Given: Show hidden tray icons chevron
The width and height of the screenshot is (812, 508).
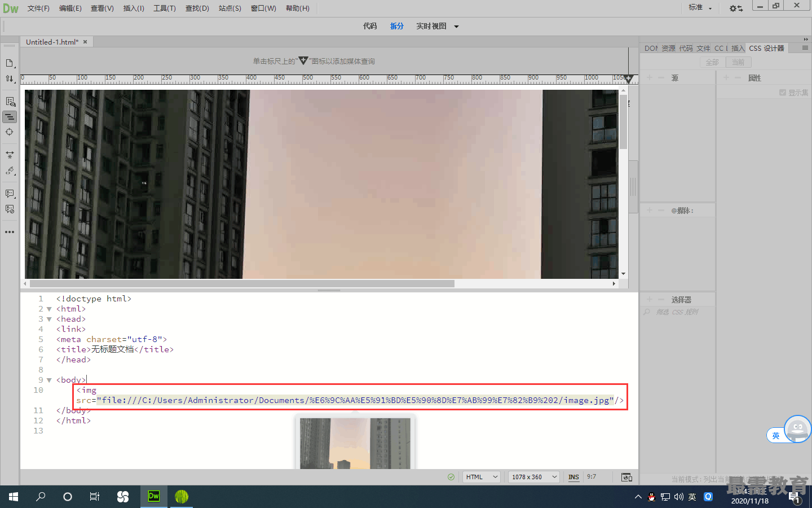Looking at the screenshot, I should (638, 497).
